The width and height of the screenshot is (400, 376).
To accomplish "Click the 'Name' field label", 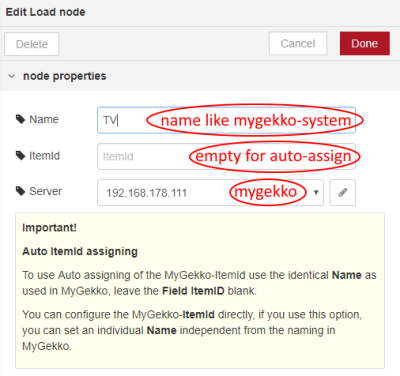I will [x=44, y=119].
